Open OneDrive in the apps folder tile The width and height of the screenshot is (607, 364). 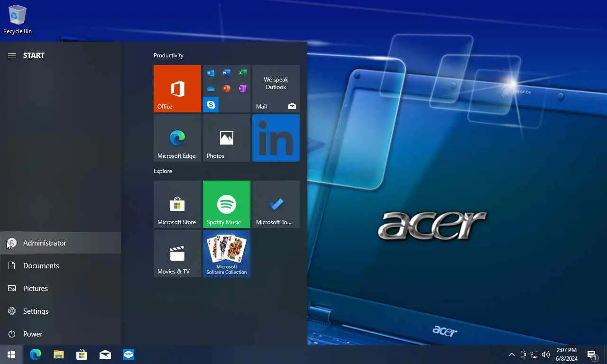click(x=211, y=89)
